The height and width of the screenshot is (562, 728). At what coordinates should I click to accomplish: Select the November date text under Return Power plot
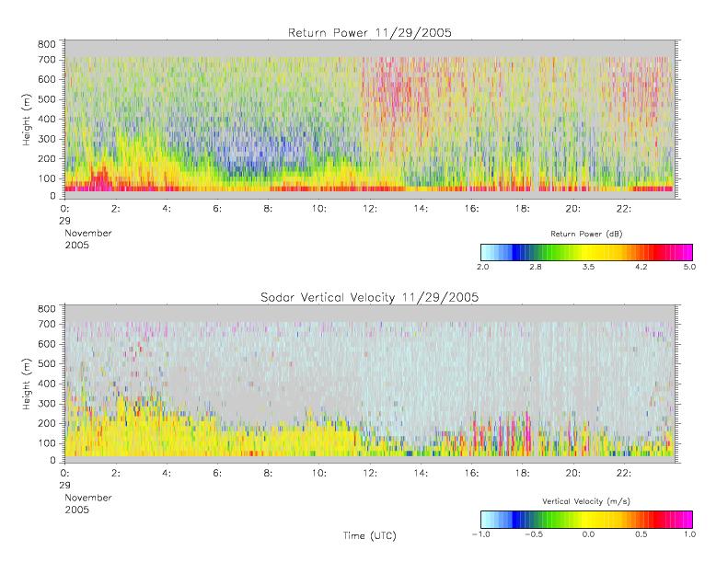88,233
